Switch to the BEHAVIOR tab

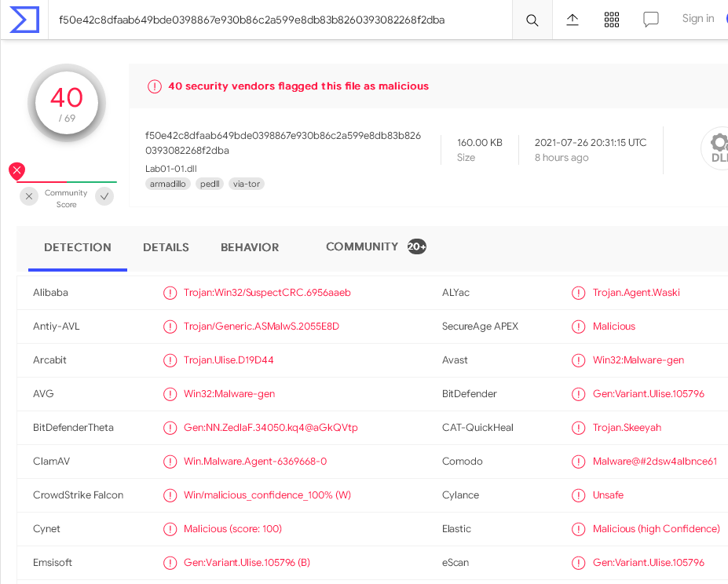point(250,247)
